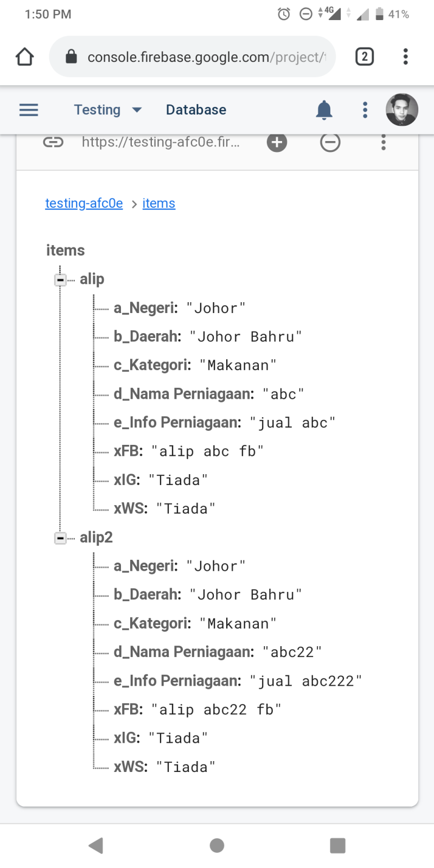Open the database card options menu
Screen dimensions: 434x868
pyautogui.click(x=384, y=142)
